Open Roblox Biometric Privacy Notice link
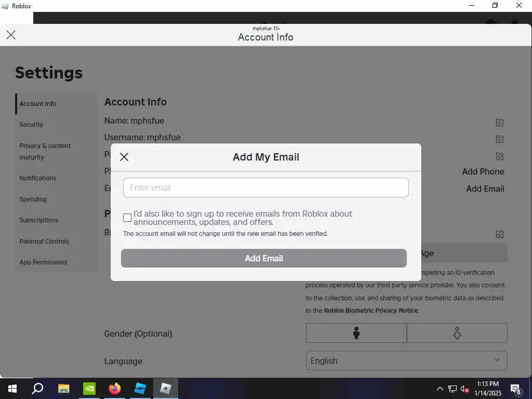532x399 pixels. 371,311
